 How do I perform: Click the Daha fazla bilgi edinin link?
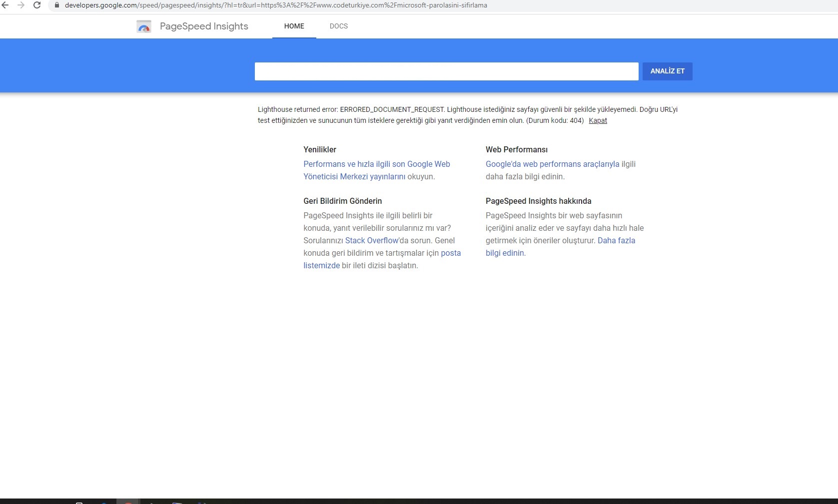tap(560, 247)
